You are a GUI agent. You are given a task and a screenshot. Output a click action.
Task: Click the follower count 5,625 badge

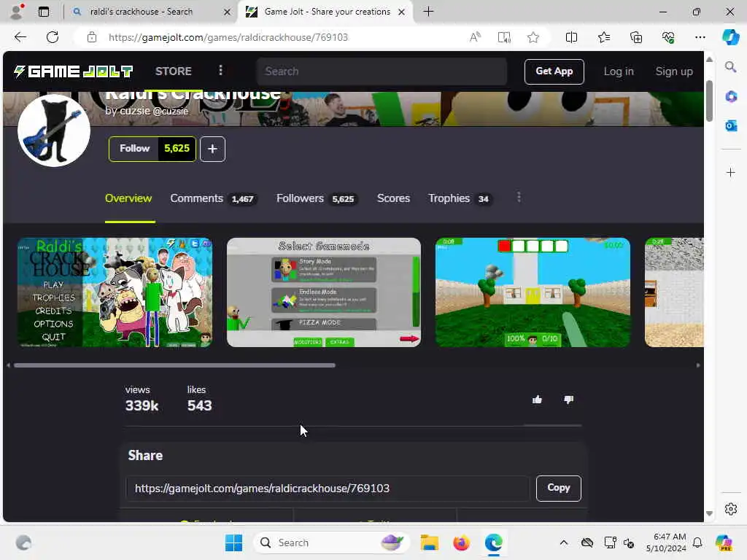pyautogui.click(x=177, y=149)
